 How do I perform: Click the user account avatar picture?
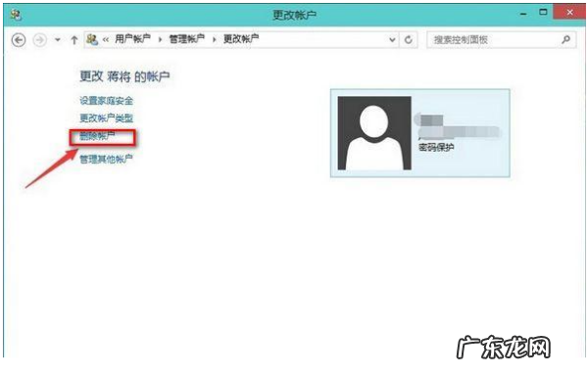tap(374, 133)
